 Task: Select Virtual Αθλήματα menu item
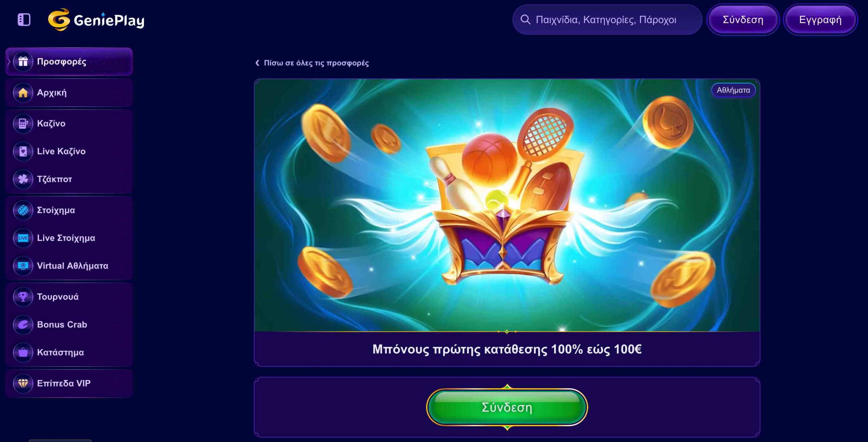pyautogui.click(x=69, y=266)
